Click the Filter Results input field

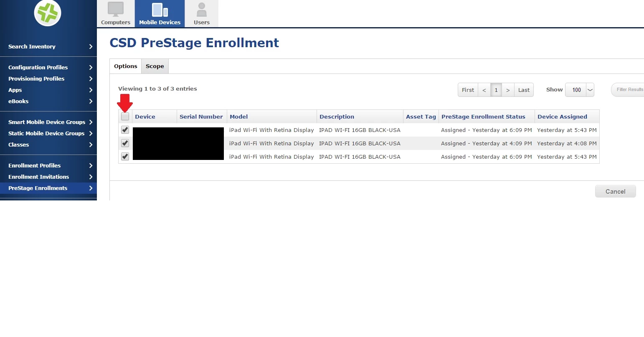627,90
